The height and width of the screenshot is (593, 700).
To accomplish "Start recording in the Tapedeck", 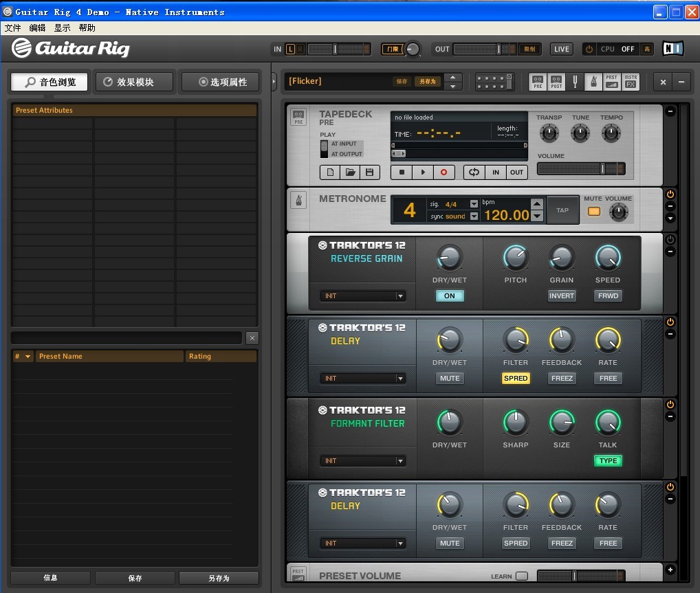I will [444, 172].
